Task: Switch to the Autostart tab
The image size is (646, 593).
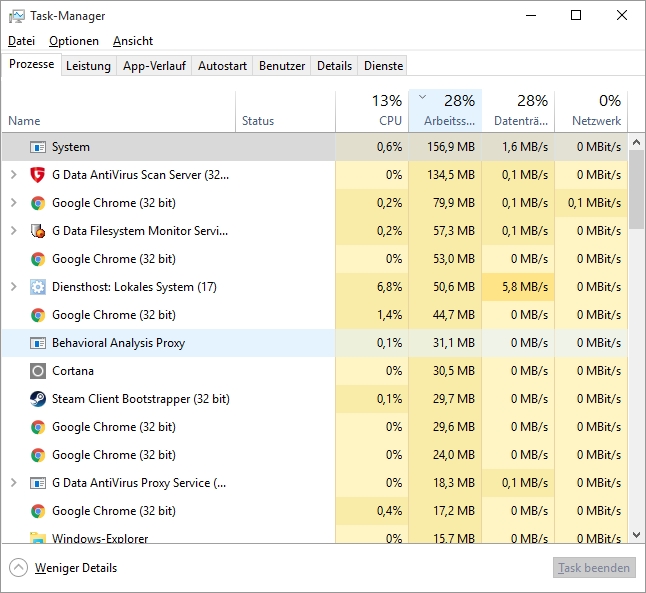Action: click(x=222, y=66)
